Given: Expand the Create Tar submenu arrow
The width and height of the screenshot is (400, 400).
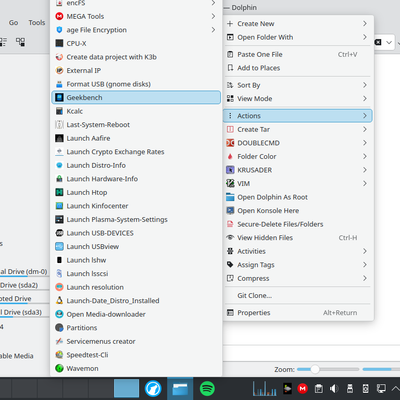Looking at the screenshot, I should click(365, 129).
